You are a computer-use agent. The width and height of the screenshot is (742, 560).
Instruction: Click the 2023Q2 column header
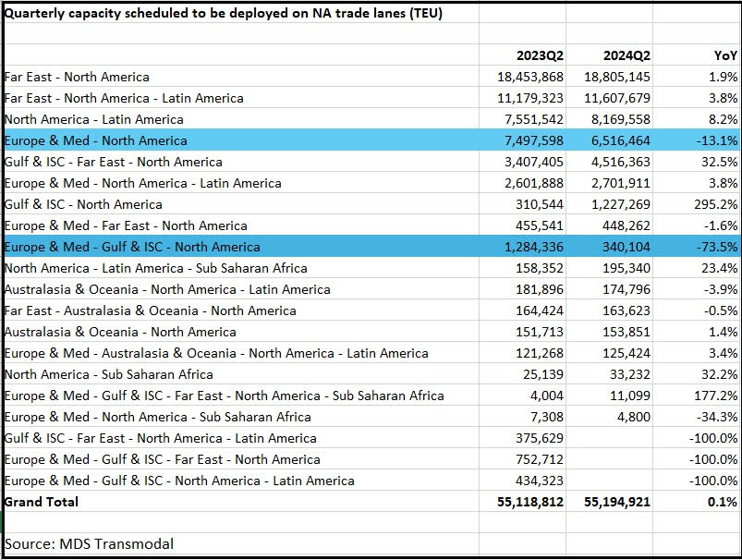click(540, 55)
